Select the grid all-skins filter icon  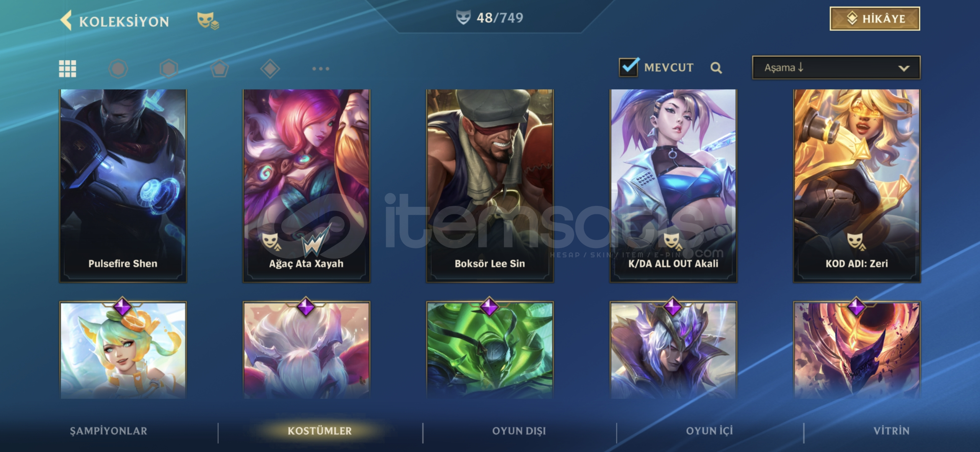coord(67,69)
